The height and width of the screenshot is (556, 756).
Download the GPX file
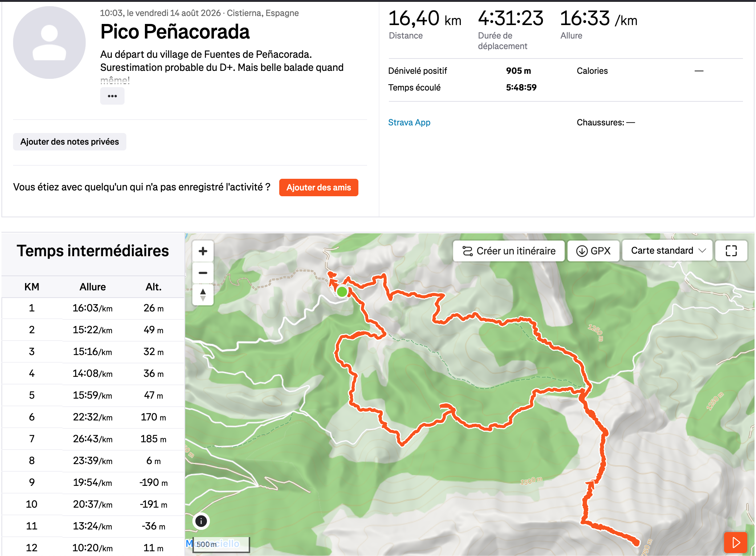[593, 251]
